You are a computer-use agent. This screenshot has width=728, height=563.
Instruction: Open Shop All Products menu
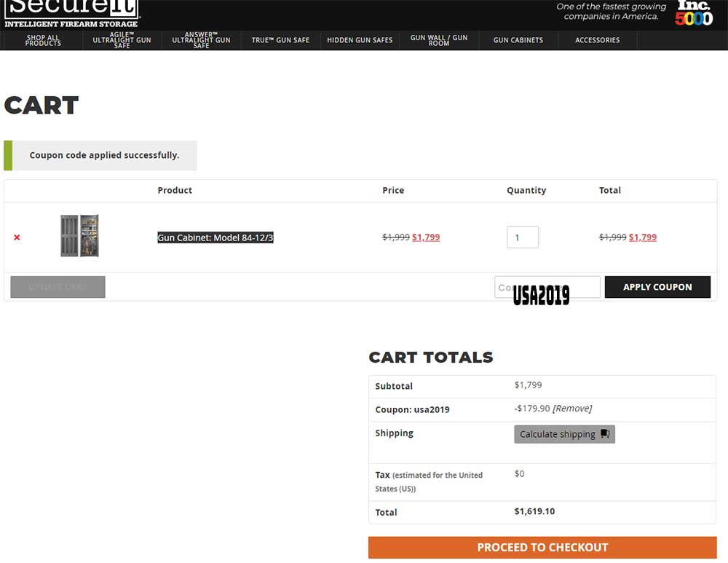(x=43, y=40)
